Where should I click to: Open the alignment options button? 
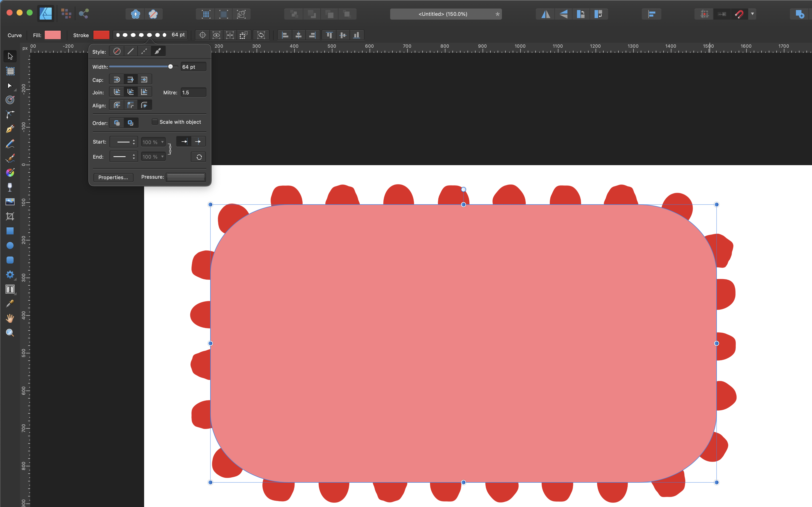pos(651,14)
